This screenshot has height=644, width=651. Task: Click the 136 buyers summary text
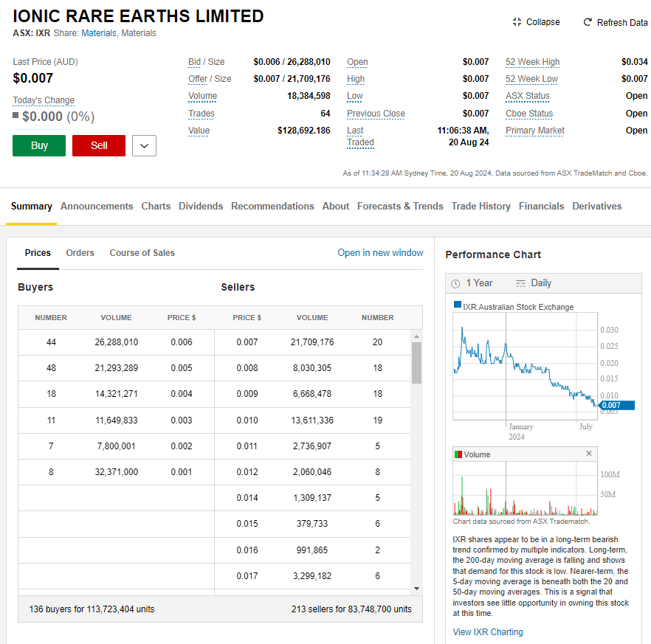pyautogui.click(x=92, y=609)
